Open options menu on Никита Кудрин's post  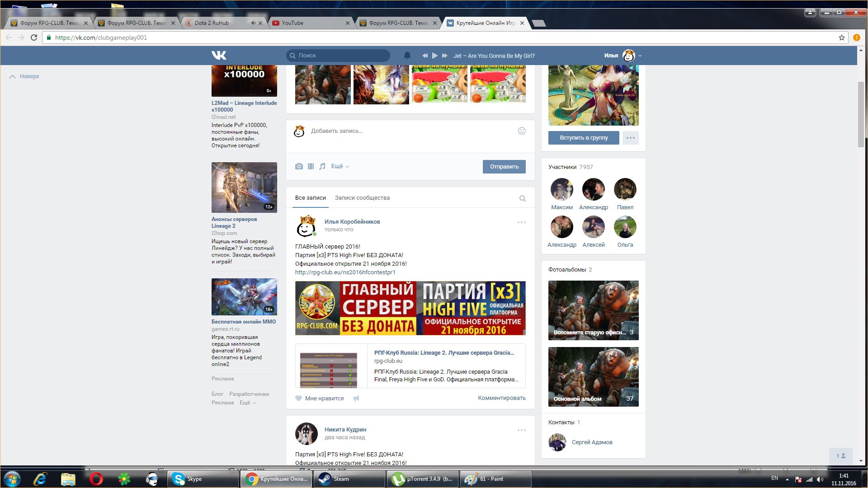click(522, 430)
